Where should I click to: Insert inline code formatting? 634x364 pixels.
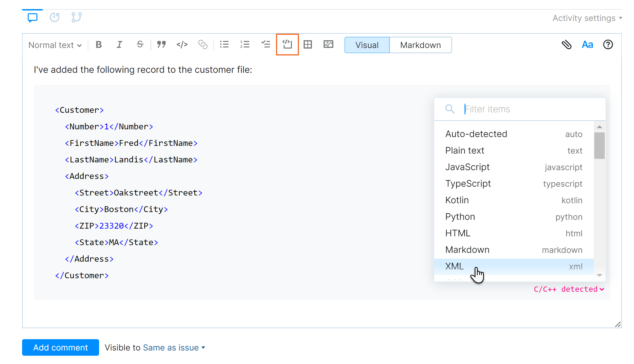click(x=182, y=45)
